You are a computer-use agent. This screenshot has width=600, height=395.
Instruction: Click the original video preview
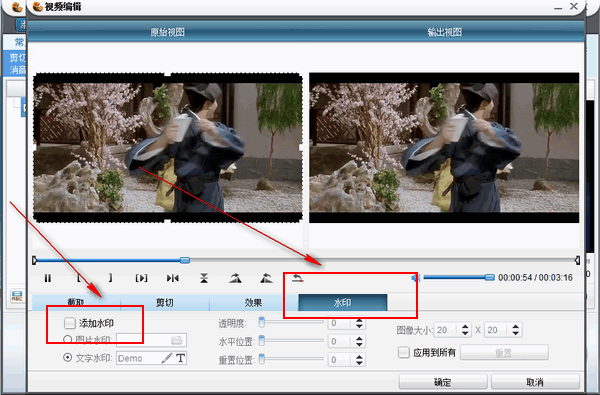pyautogui.click(x=168, y=147)
